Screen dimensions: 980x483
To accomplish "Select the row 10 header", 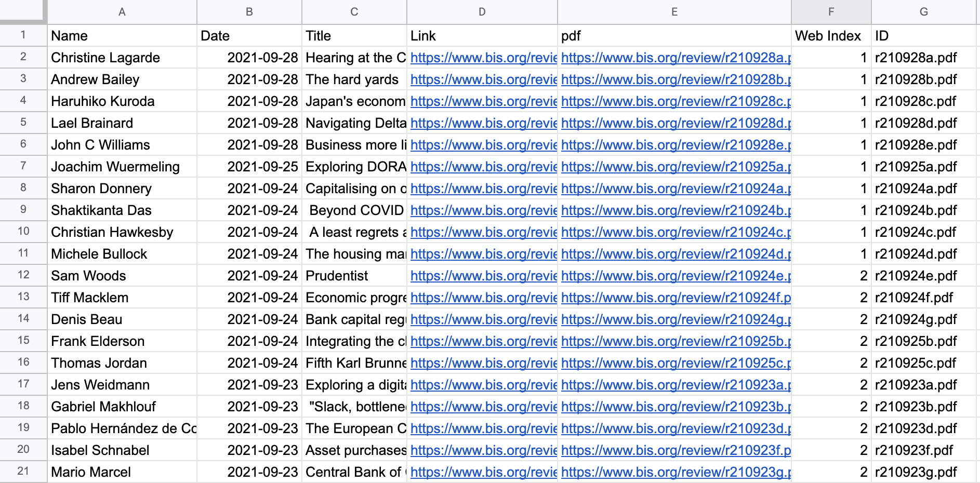I will (23, 232).
